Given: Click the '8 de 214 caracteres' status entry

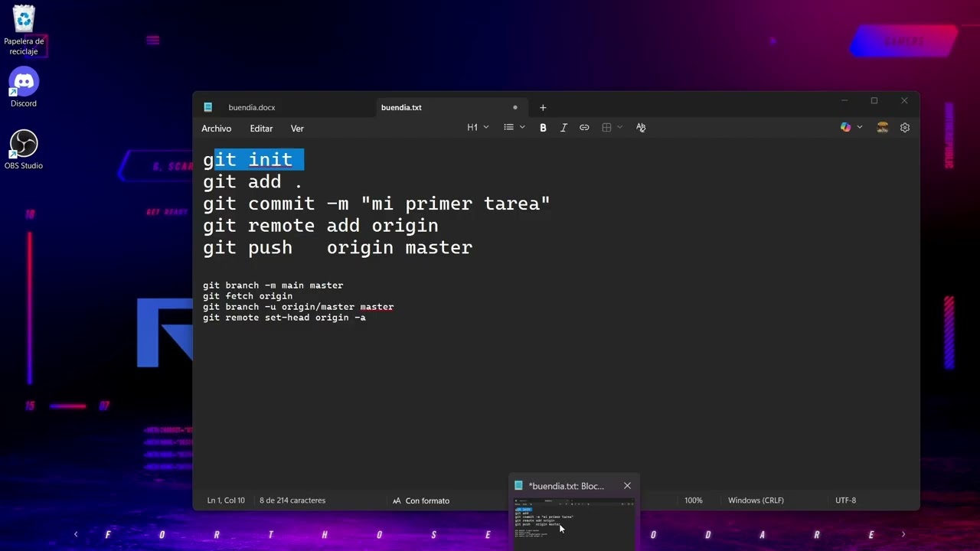Looking at the screenshot, I should coord(292,500).
